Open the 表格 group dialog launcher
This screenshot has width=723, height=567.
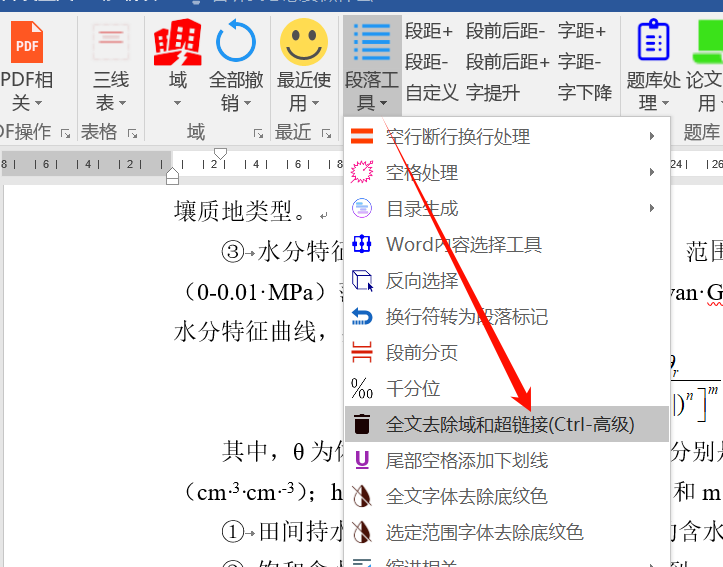133,134
